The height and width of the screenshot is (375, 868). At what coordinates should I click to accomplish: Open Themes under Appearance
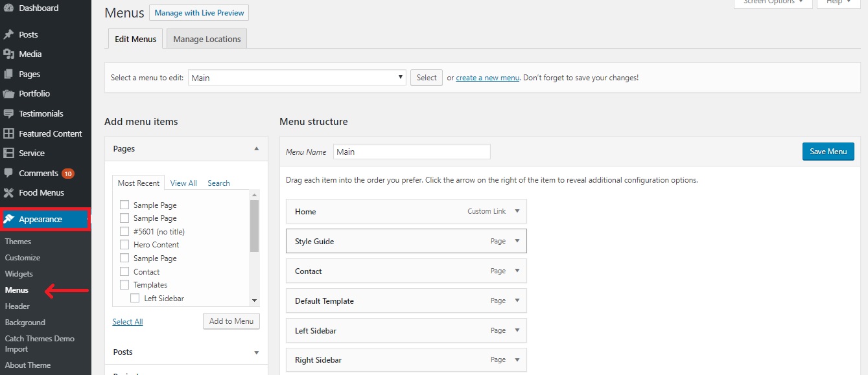(x=18, y=242)
